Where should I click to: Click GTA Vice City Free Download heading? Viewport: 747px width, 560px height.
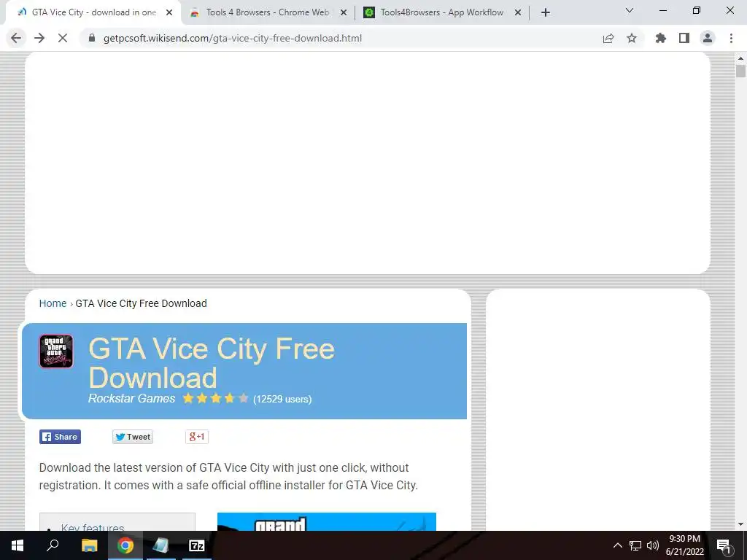coord(212,363)
